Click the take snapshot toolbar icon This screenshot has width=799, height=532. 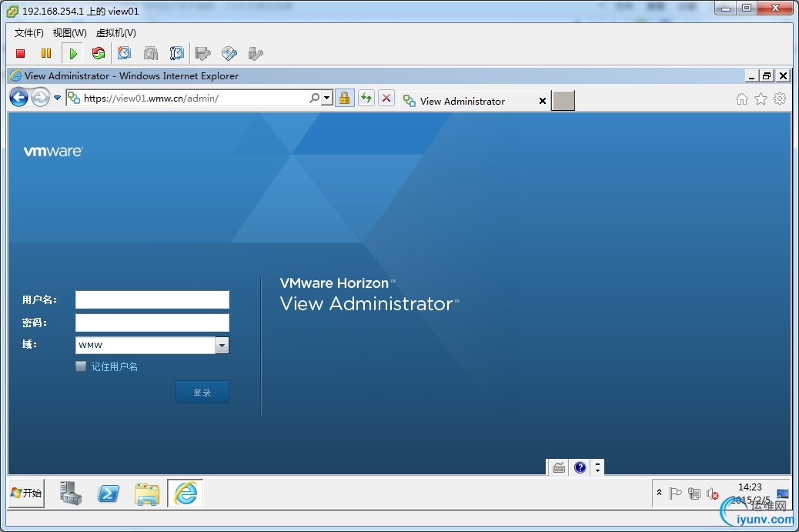[x=125, y=53]
